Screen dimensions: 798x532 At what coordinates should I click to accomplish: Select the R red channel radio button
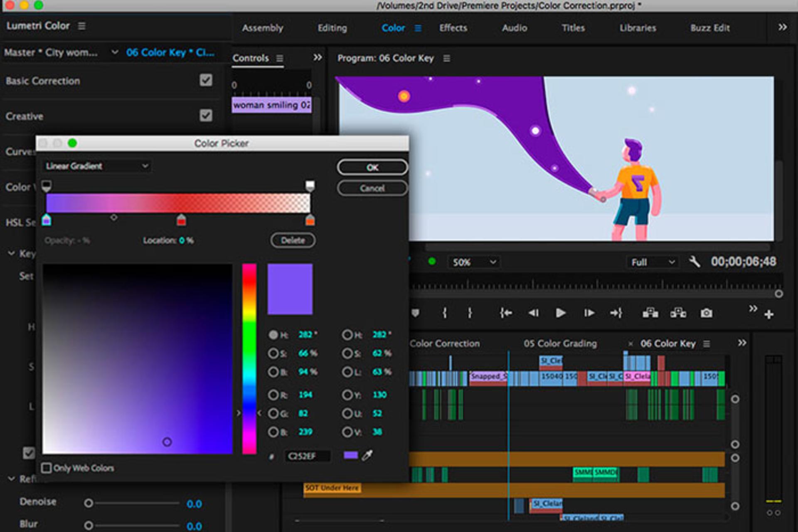pyautogui.click(x=273, y=395)
